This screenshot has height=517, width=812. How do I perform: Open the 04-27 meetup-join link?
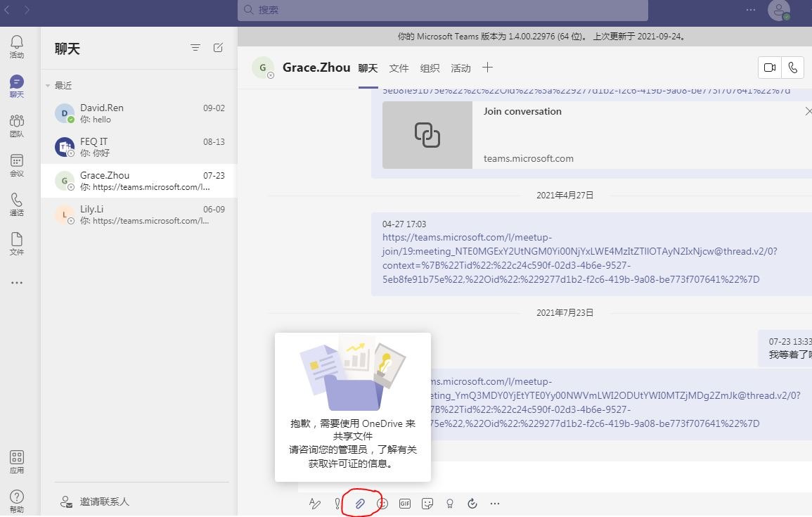(579, 259)
